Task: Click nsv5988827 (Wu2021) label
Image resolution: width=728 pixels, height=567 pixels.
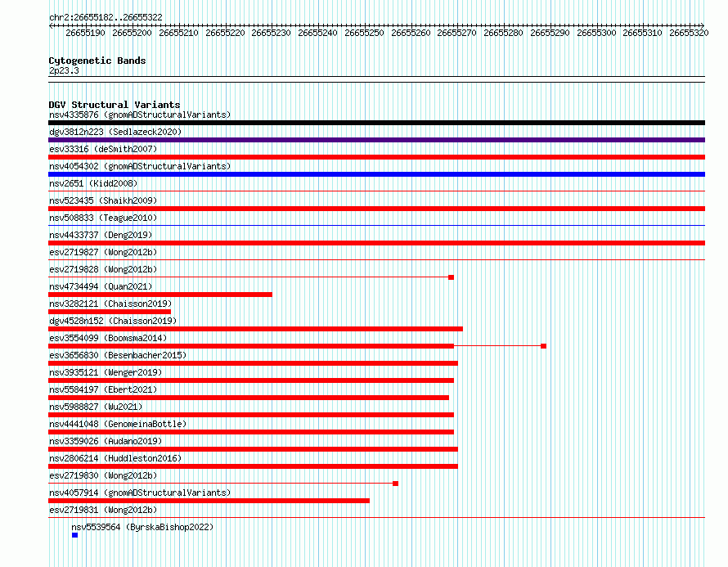Action: pos(96,407)
